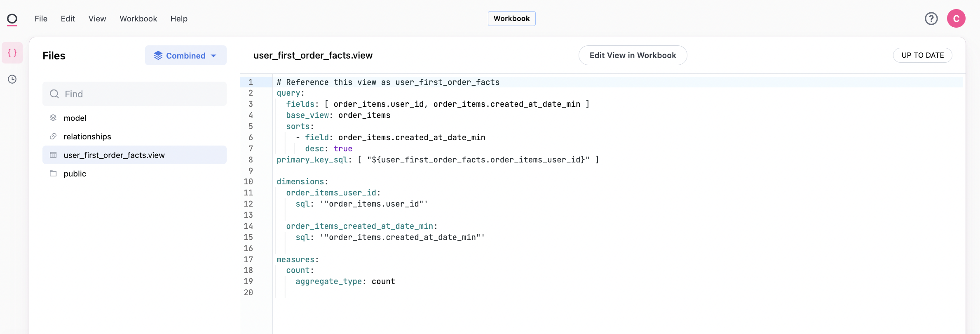Open the Edit menu
The width and height of the screenshot is (980, 334).
[68, 19]
